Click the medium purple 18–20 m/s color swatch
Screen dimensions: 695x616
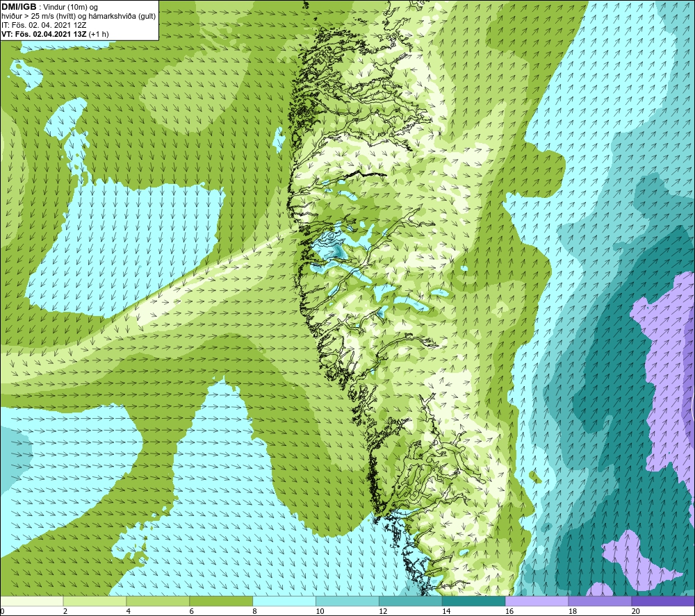pos(600,601)
